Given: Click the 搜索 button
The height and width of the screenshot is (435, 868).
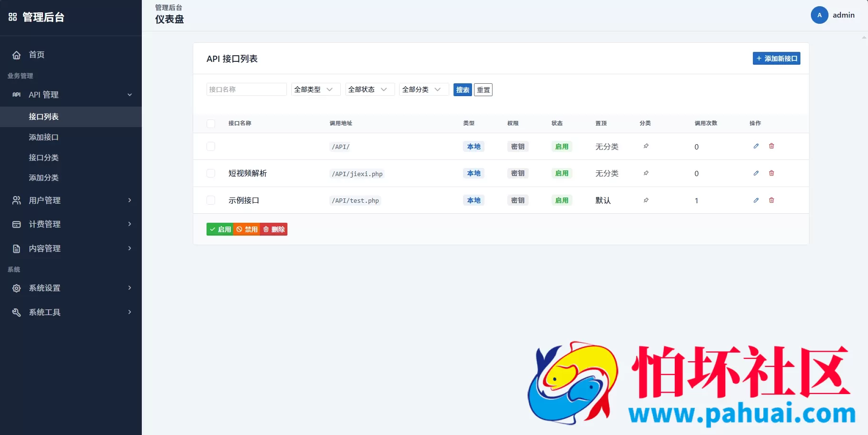Looking at the screenshot, I should pos(463,90).
